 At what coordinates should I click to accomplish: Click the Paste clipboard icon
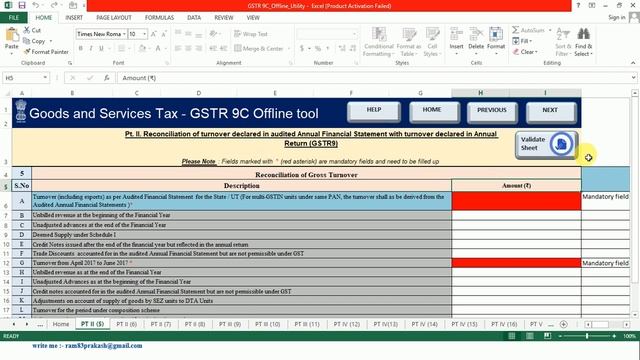(11, 34)
